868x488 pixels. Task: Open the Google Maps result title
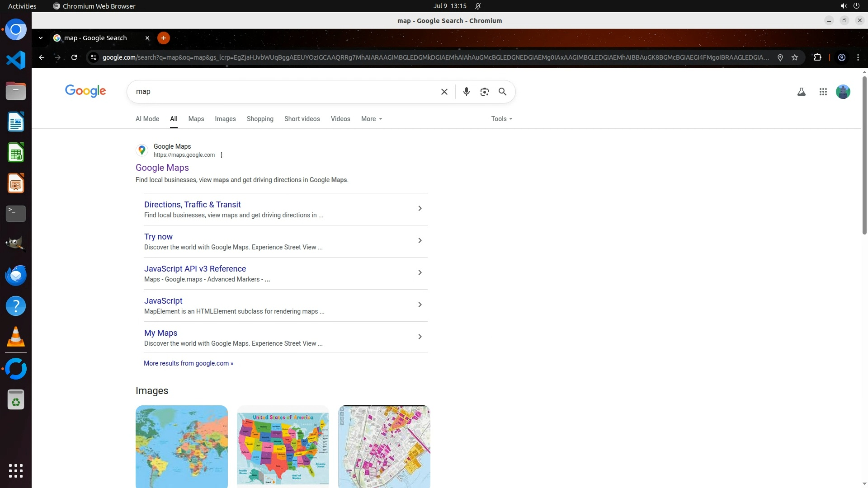coord(162,168)
